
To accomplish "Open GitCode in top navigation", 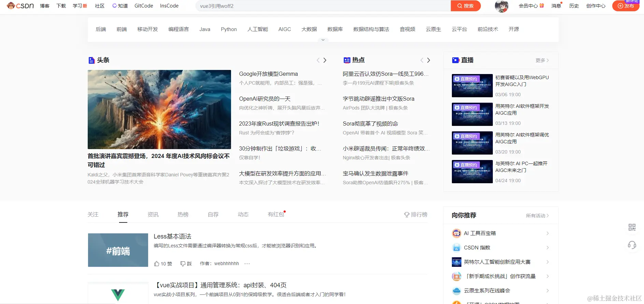I will click(x=144, y=6).
